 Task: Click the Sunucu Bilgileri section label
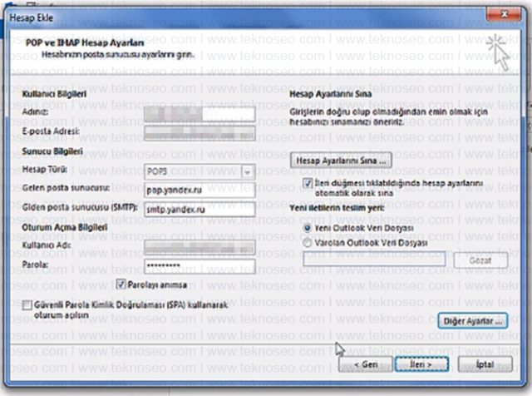tap(52, 151)
